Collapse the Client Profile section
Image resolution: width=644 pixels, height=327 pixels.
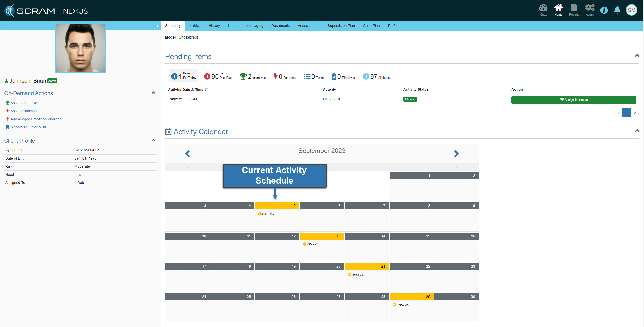(x=153, y=140)
